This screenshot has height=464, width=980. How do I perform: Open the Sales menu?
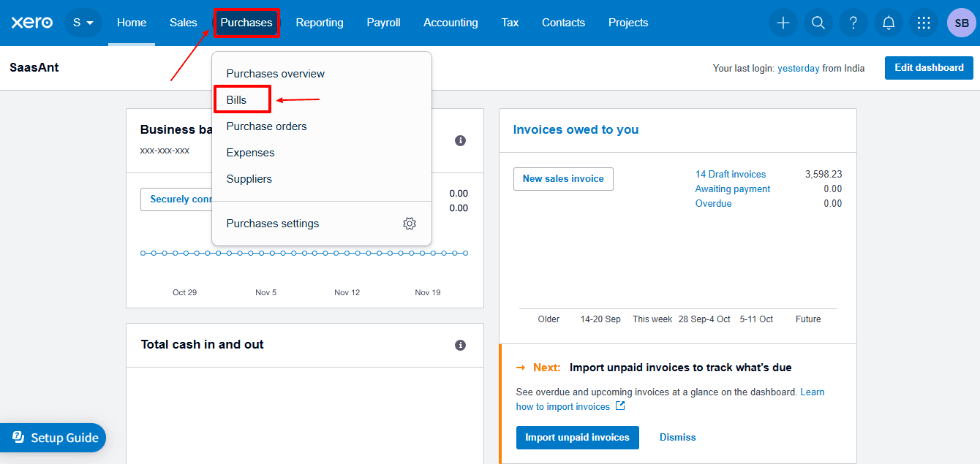184,23
